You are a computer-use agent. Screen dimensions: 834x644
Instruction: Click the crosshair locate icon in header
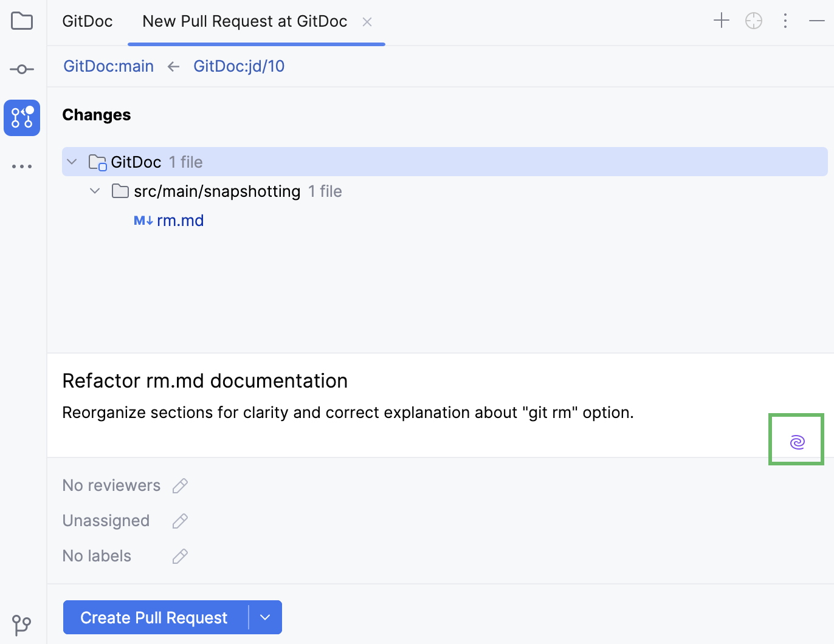click(x=754, y=21)
